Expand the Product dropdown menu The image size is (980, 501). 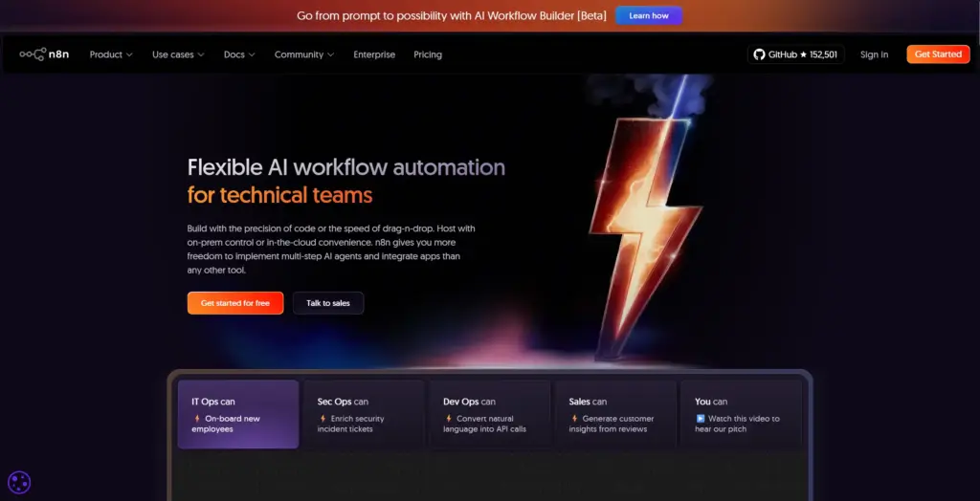point(111,54)
